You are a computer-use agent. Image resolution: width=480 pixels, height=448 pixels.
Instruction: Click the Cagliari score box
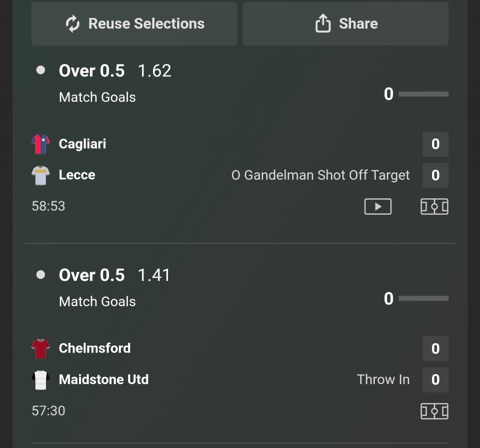[x=435, y=144]
